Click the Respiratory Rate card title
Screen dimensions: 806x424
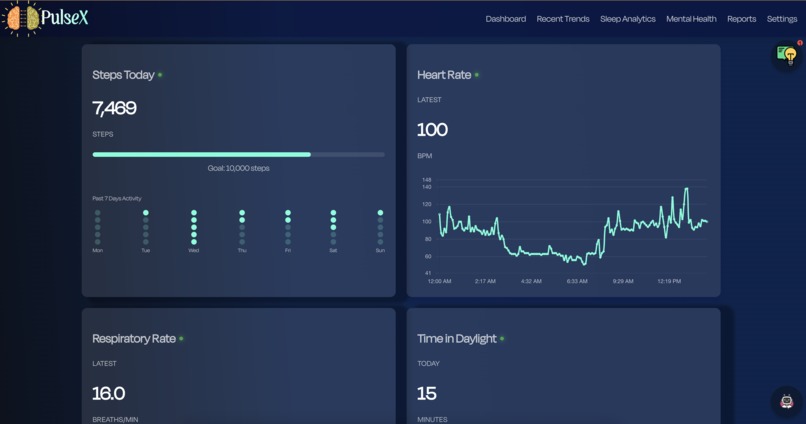coord(134,339)
